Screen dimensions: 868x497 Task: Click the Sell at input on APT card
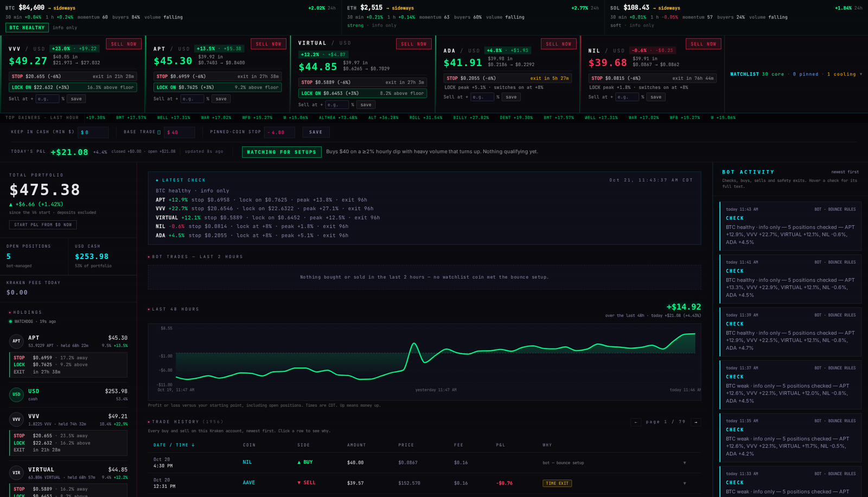click(x=192, y=99)
